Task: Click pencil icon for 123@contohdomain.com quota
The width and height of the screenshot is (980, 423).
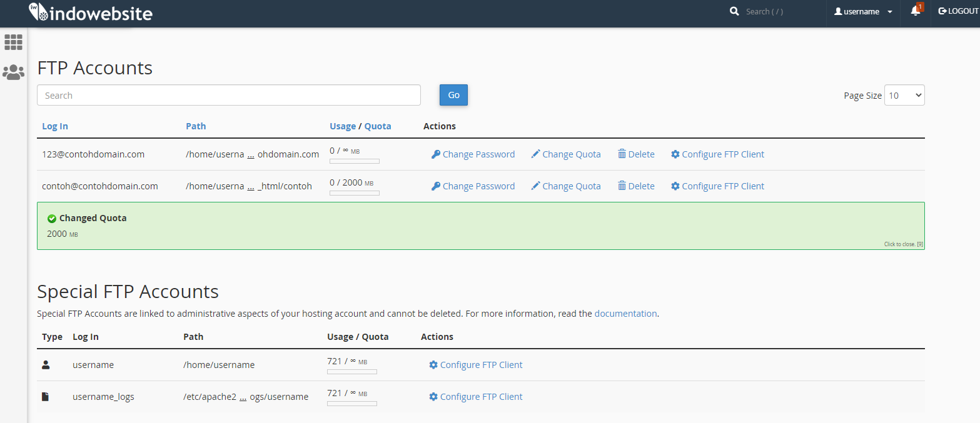Action: [x=535, y=154]
